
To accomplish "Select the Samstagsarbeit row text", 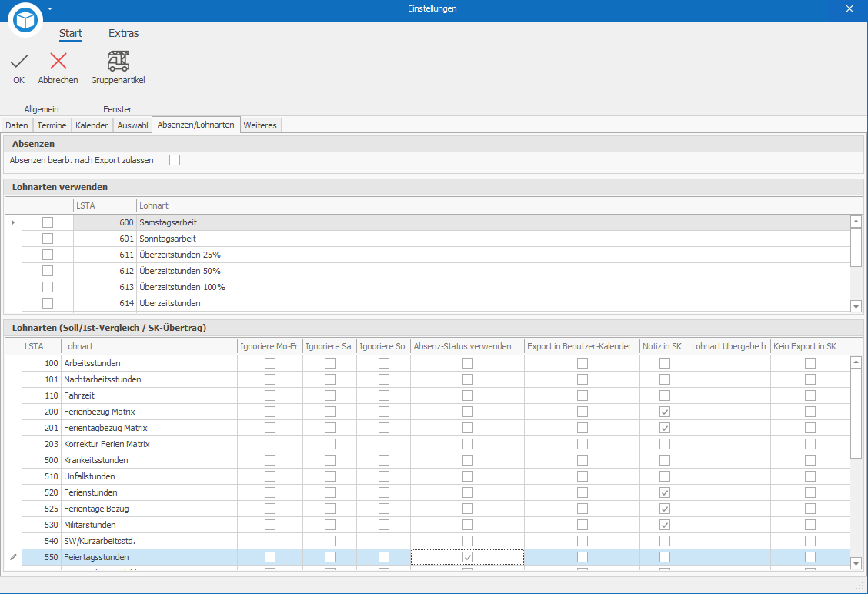I will click(169, 222).
